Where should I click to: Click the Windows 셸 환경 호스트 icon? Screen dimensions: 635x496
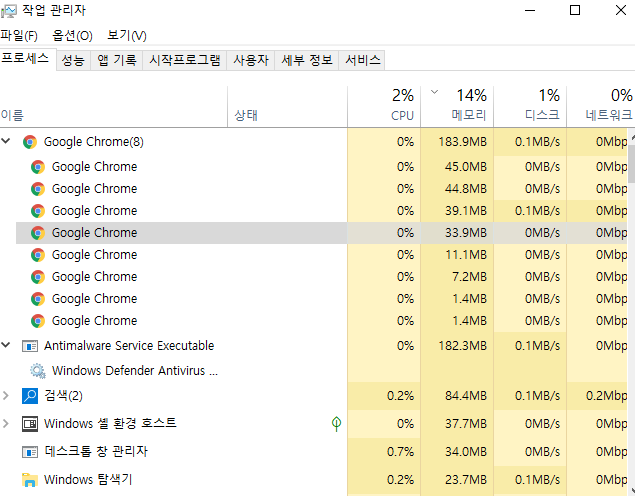point(30,424)
